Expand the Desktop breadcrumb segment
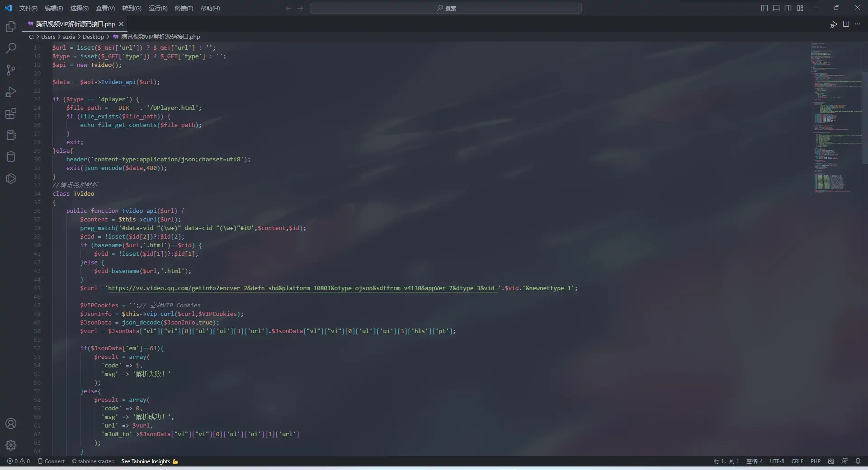The image size is (868, 470). pyautogui.click(x=93, y=37)
